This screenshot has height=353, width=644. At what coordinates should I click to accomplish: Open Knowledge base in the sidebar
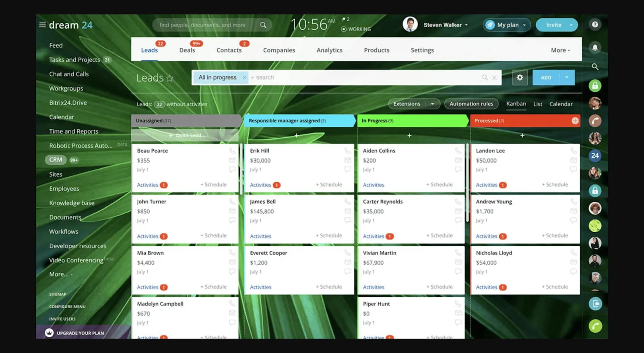click(72, 203)
